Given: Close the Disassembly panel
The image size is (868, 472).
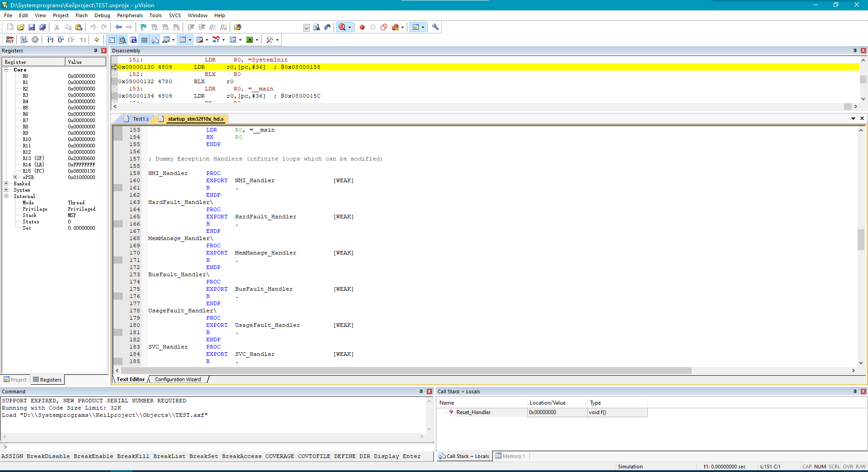Looking at the screenshot, I should [x=863, y=51].
